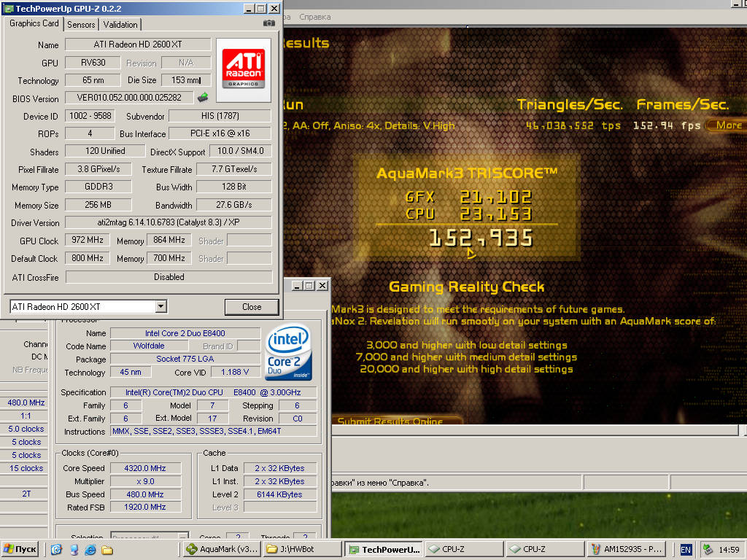The width and height of the screenshot is (747, 560).
Task: Click the More button in AquaMark results
Action: (729, 125)
